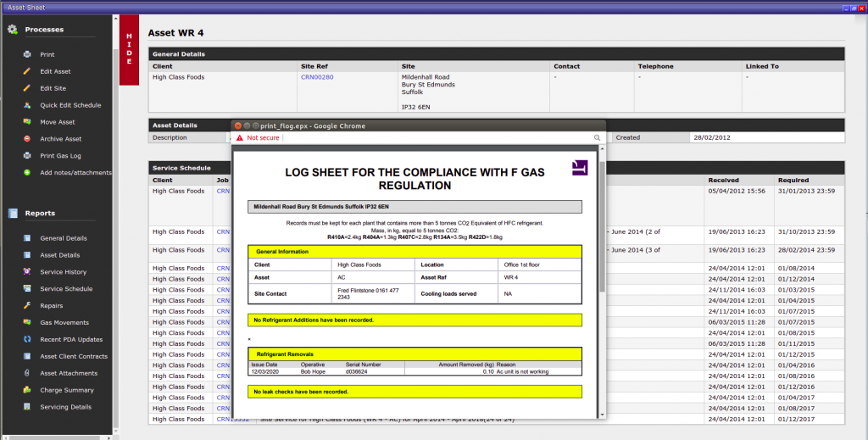Select Quick Edit Schedule in sidebar
Viewport: 868px width, 440px height.
70,105
